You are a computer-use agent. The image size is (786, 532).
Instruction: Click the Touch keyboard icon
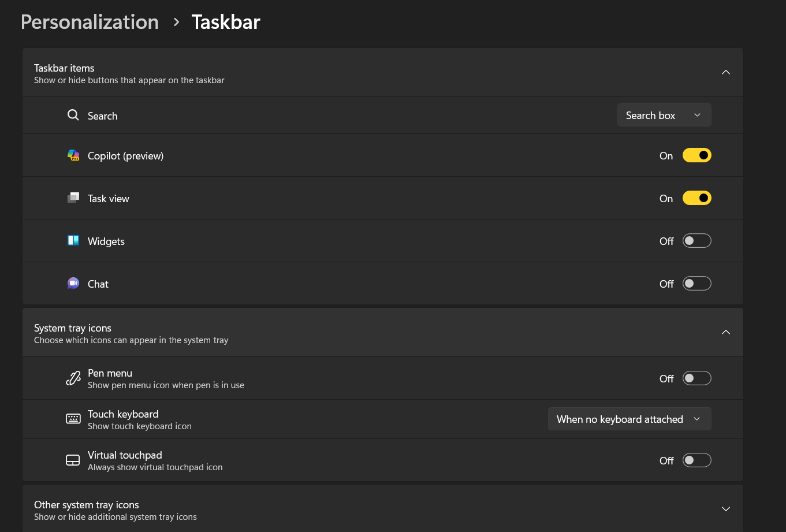pos(73,419)
